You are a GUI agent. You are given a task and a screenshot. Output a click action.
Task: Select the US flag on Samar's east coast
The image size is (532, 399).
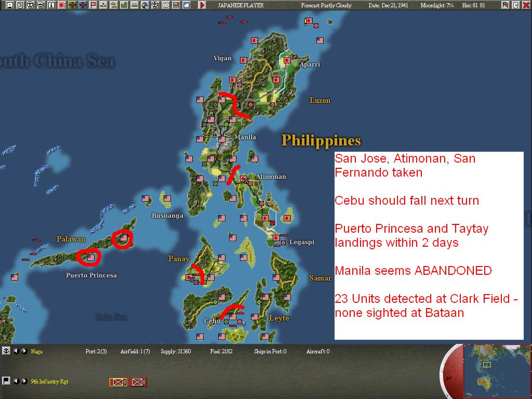(x=287, y=297)
